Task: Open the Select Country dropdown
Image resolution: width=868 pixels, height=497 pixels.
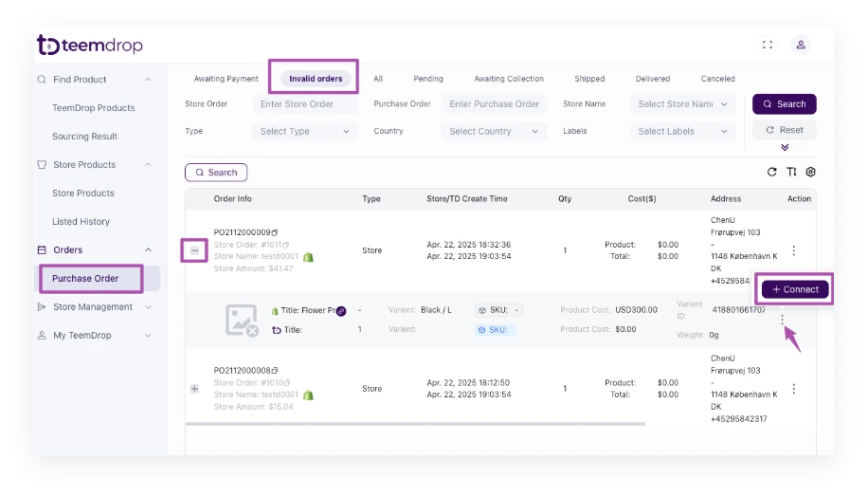Action: tap(494, 132)
